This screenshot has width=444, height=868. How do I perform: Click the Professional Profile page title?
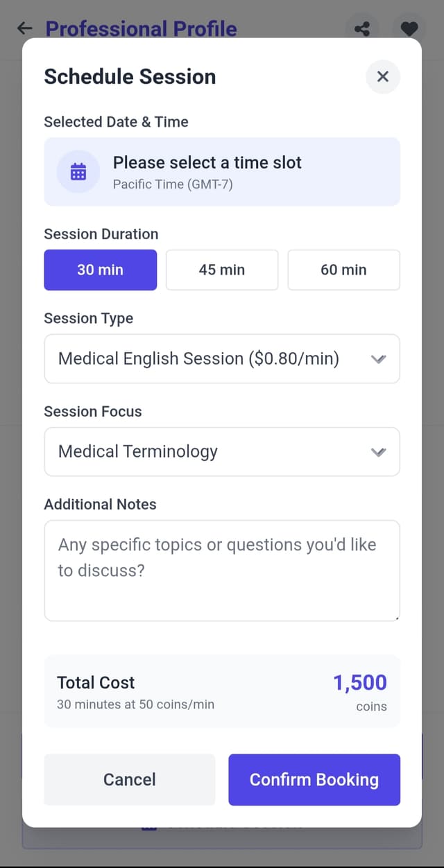[x=142, y=28]
